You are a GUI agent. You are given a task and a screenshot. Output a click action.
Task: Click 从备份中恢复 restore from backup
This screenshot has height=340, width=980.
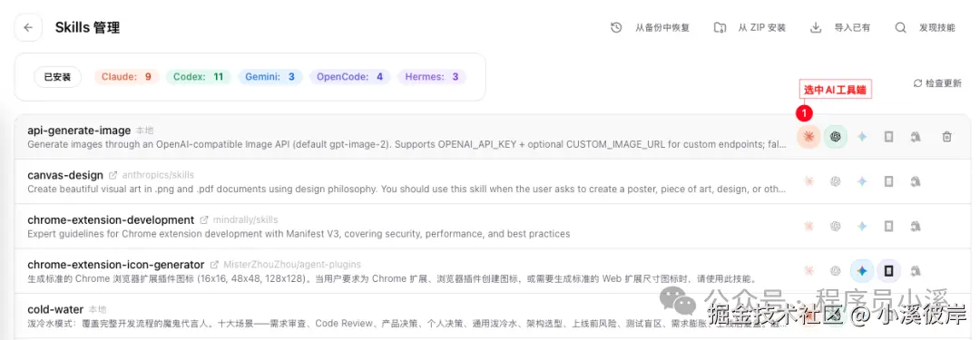click(x=650, y=27)
